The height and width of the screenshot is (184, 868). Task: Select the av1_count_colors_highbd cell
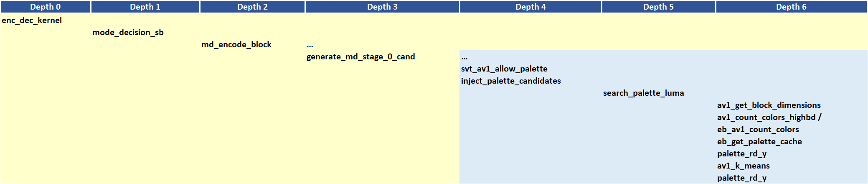[766, 118]
